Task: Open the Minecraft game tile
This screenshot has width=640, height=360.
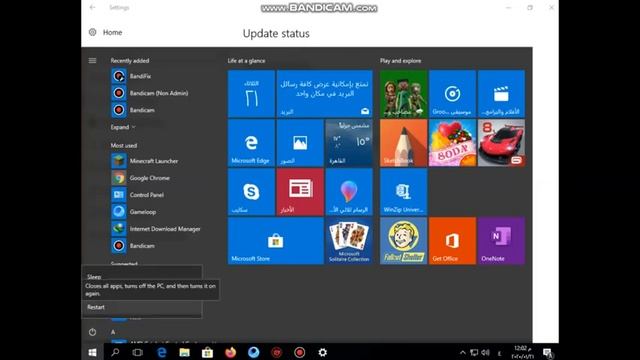Action: (x=404, y=94)
